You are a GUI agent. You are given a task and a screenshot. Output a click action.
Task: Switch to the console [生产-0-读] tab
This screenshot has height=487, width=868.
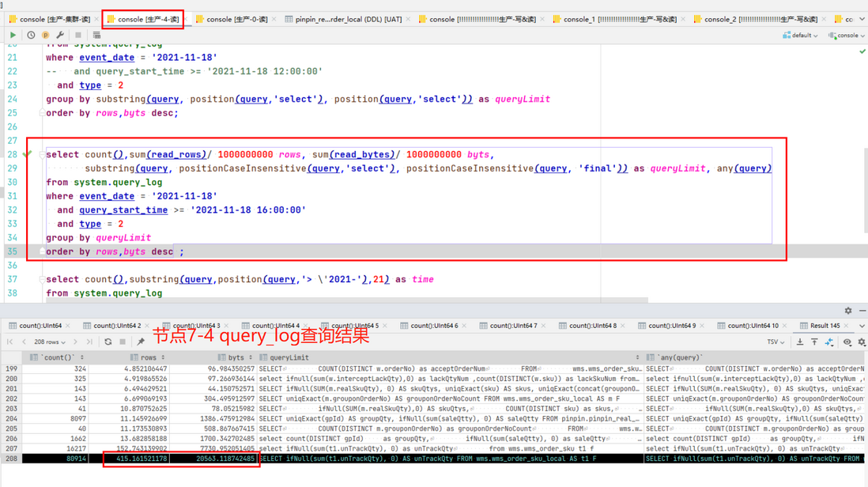pos(232,19)
